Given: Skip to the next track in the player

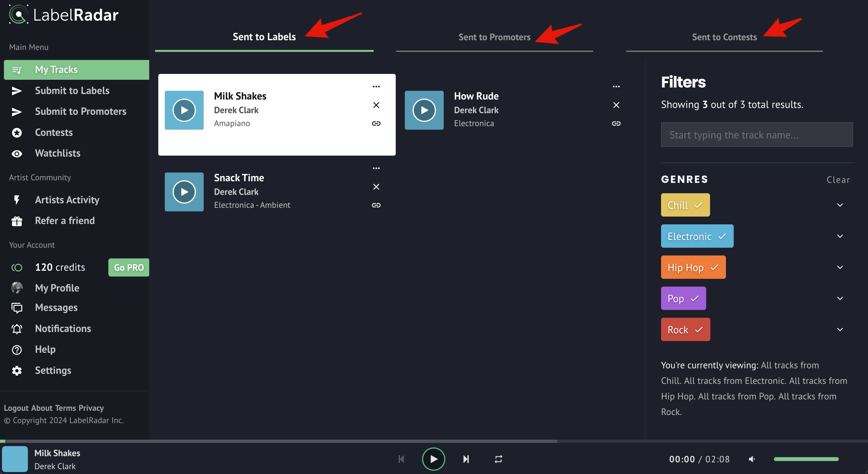Looking at the screenshot, I should coord(466,459).
